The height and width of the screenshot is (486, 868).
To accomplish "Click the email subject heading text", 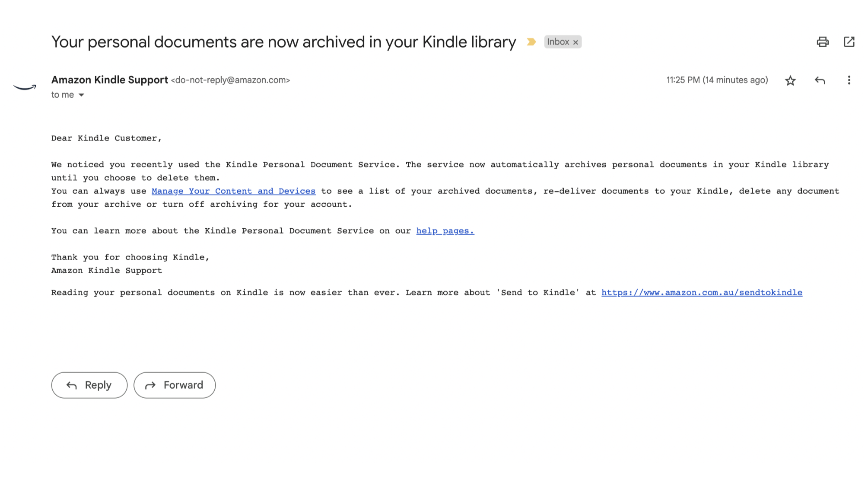I will pos(284,42).
